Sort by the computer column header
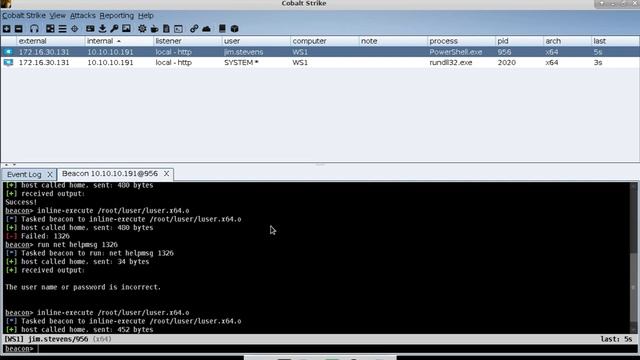The height and width of the screenshot is (360, 640). click(x=324, y=41)
